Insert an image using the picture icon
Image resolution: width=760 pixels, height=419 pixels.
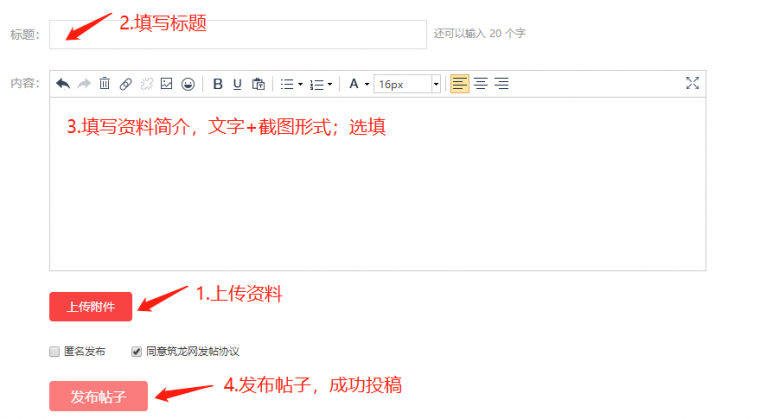pos(167,84)
